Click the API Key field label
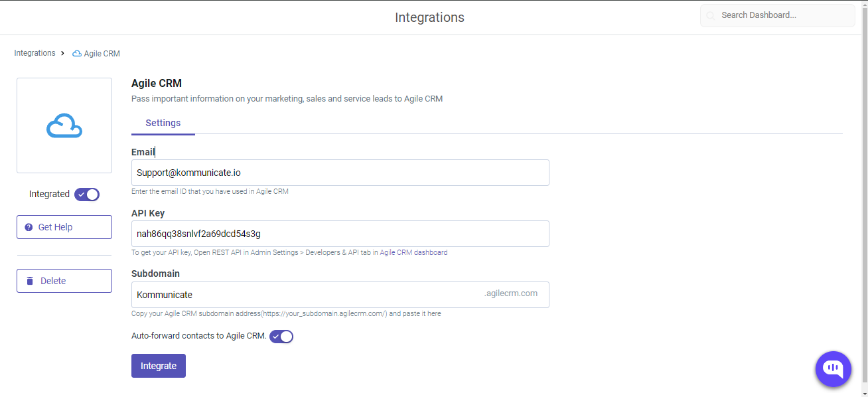Image resolution: width=868 pixels, height=397 pixels. pos(148,213)
